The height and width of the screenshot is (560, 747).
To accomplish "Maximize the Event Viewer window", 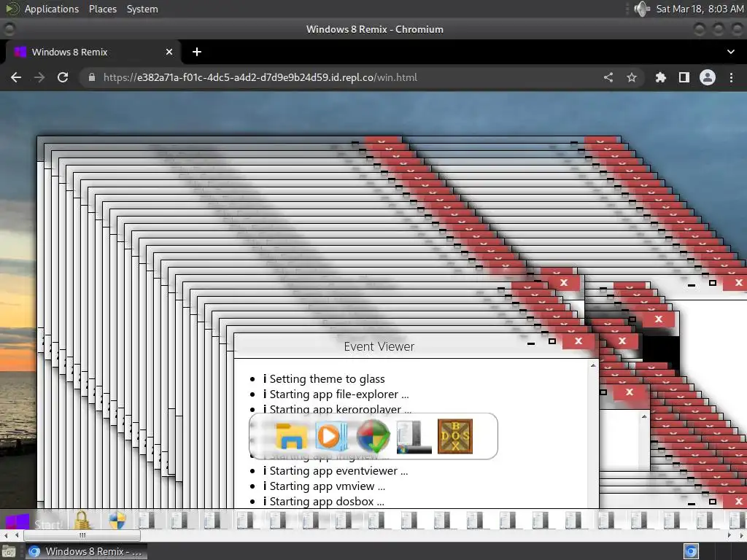I will pos(551,341).
